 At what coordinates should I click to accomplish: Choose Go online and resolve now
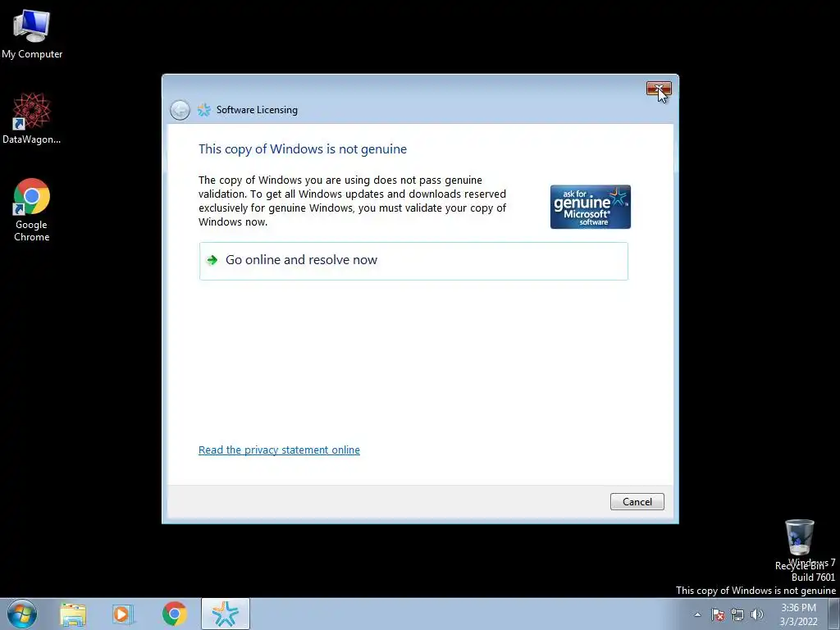413,261
